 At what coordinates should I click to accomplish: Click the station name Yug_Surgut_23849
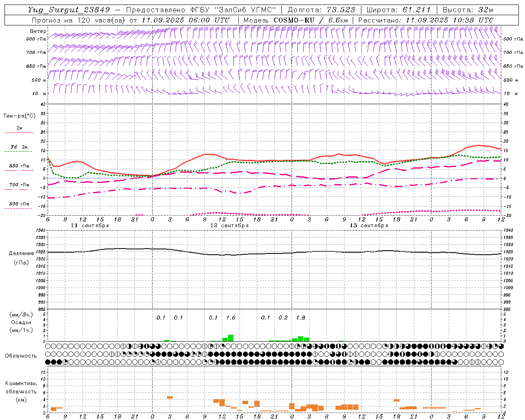(69, 10)
